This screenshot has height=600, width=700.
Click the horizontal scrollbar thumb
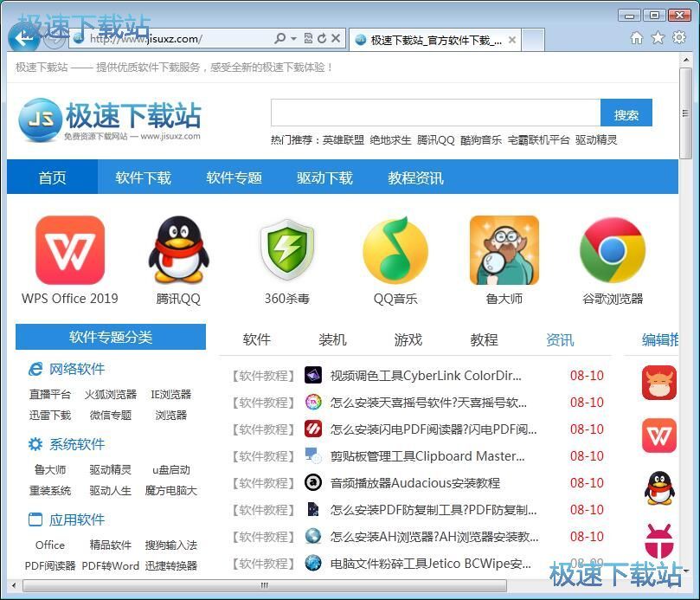(265, 584)
